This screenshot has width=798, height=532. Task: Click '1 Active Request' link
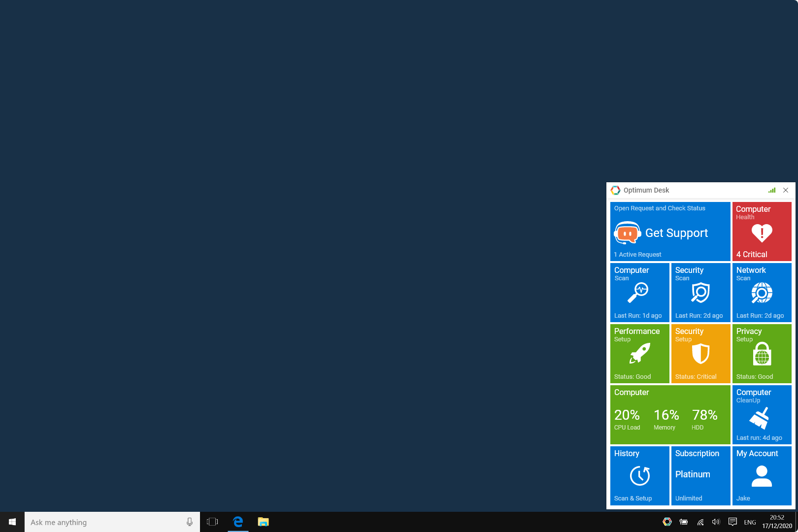637,255
